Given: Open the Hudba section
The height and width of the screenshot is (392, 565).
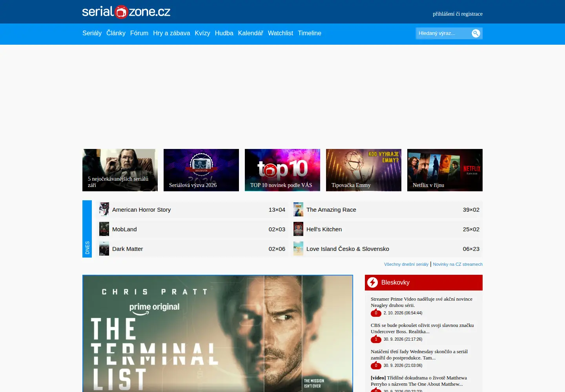Looking at the screenshot, I should pyautogui.click(x=224, y=33).
